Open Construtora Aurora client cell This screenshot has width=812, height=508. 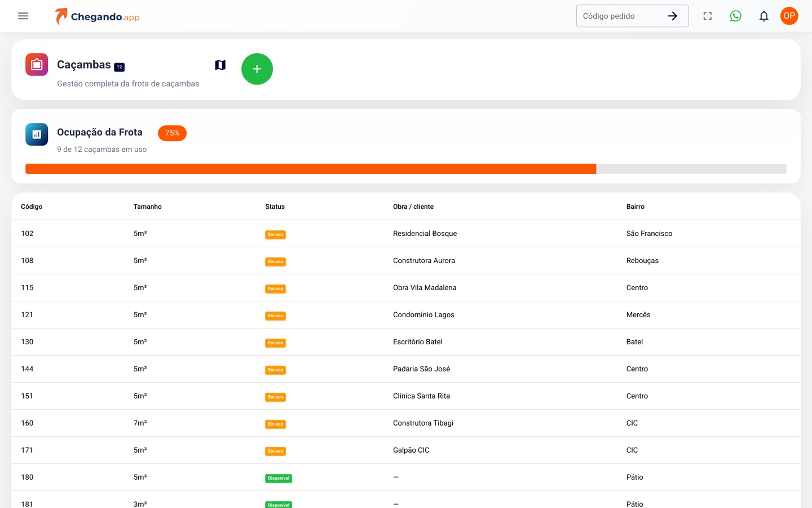coord(424,261)
